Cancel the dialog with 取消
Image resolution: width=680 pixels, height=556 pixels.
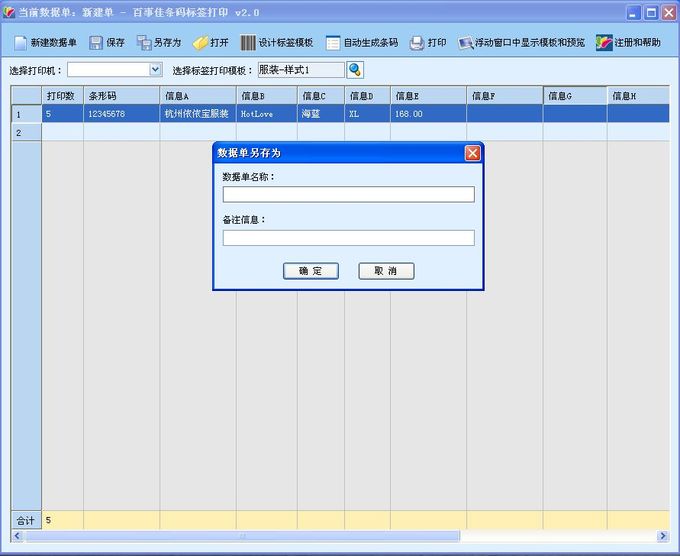386,271
